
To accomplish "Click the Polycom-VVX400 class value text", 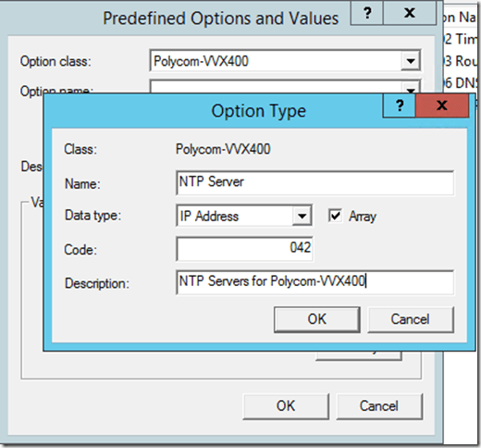I will 223,149.
